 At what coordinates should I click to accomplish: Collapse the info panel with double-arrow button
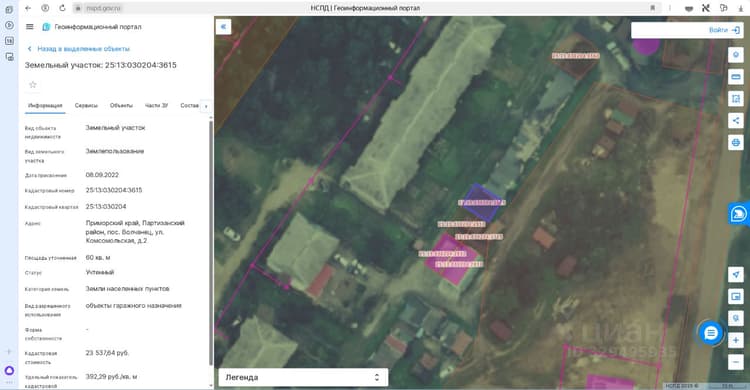tap(223, 27)
